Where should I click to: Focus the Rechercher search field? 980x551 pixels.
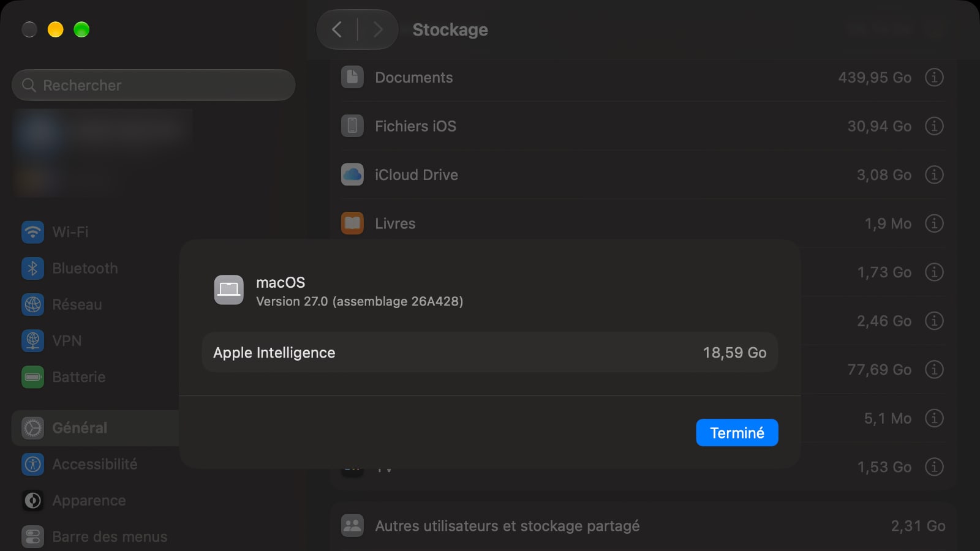[154, 85]
